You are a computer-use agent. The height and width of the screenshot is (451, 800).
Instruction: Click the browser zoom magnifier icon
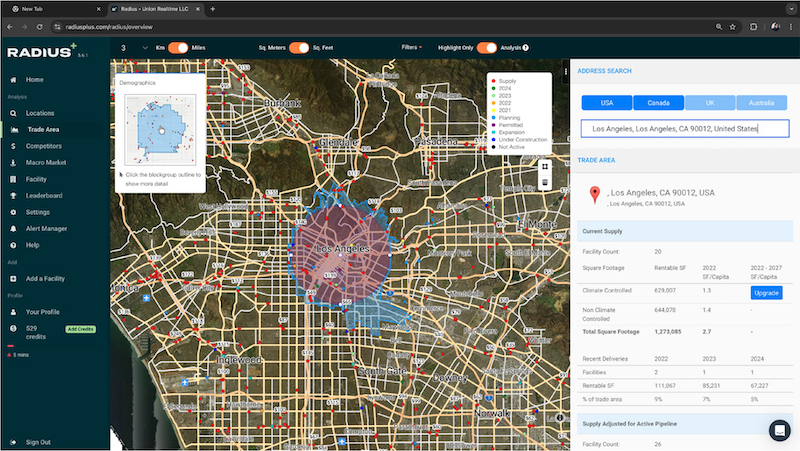click(x=719, y=27)
